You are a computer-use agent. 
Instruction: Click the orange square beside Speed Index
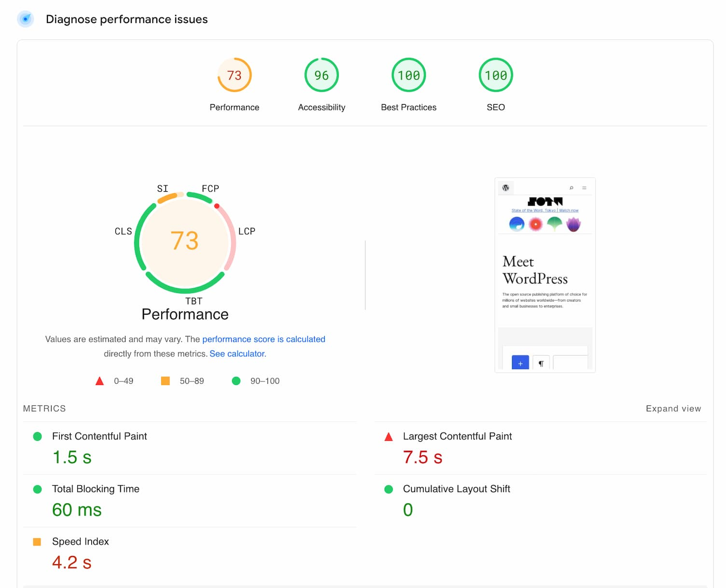pos(37,542)
